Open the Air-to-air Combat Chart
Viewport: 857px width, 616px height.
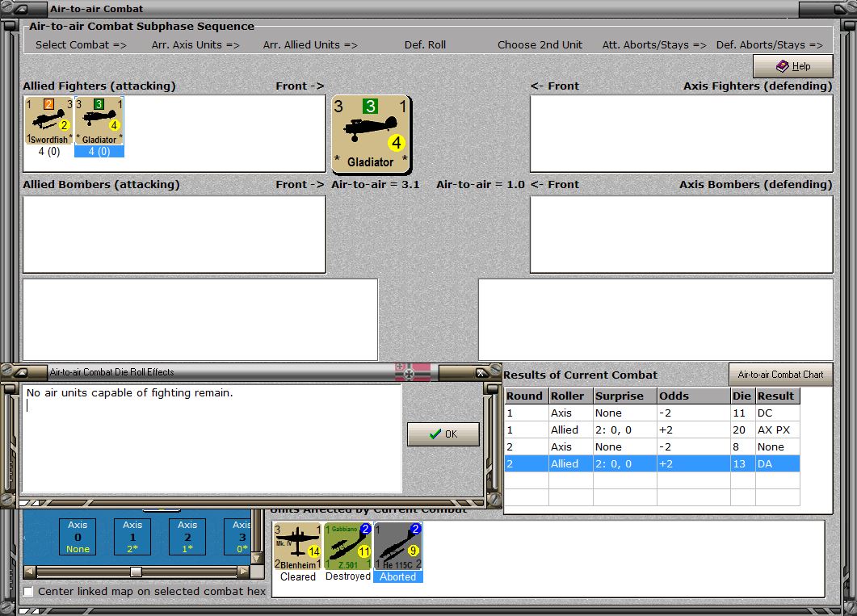coord(780,375)
